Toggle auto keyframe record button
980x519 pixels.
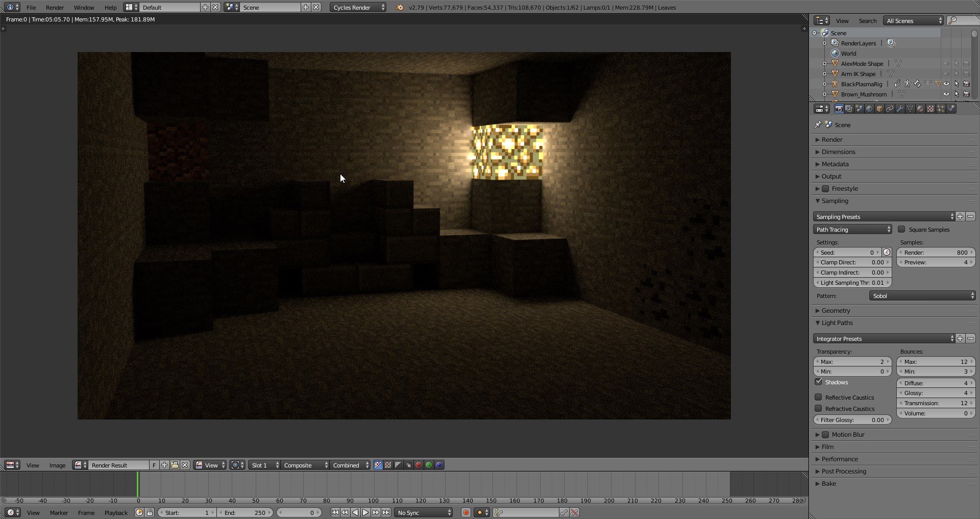click(465, 512)
